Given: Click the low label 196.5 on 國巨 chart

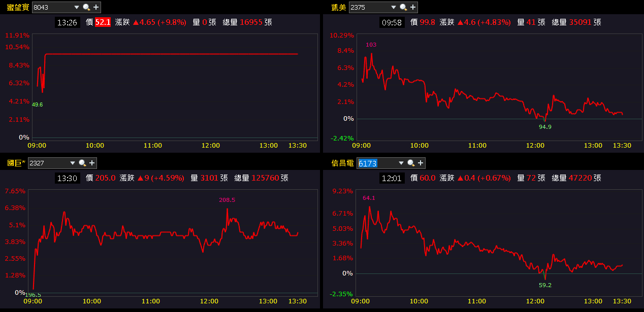Looking at the screenshot, I should 33,295.
